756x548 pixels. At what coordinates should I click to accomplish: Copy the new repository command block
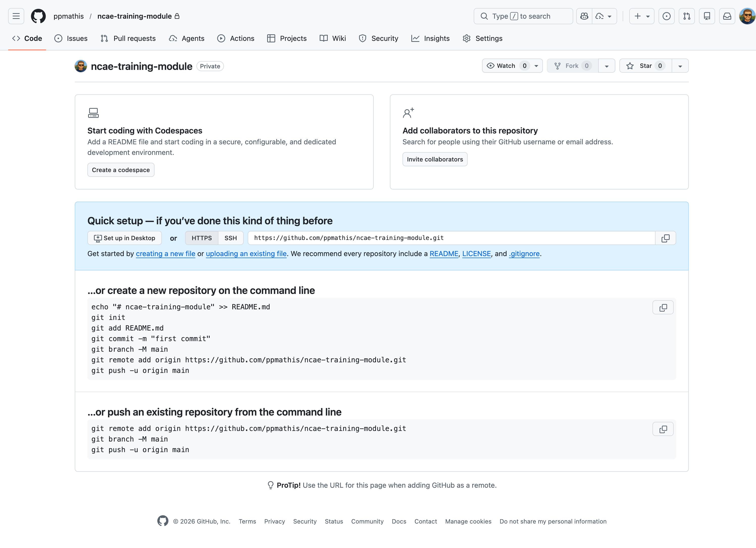[x=663, y=308]
